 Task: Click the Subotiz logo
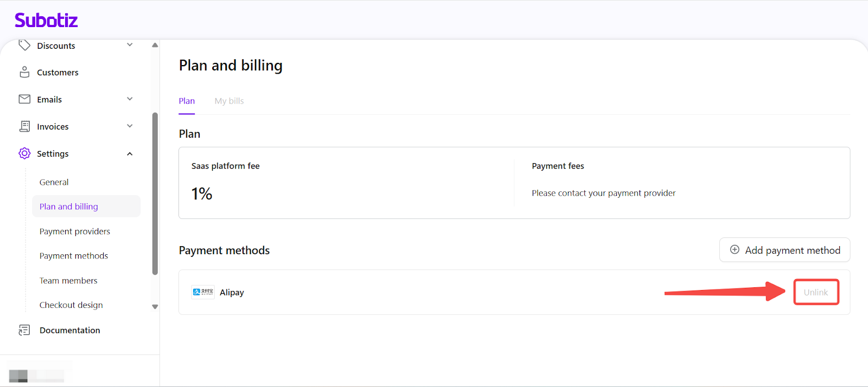coord(46,21)
